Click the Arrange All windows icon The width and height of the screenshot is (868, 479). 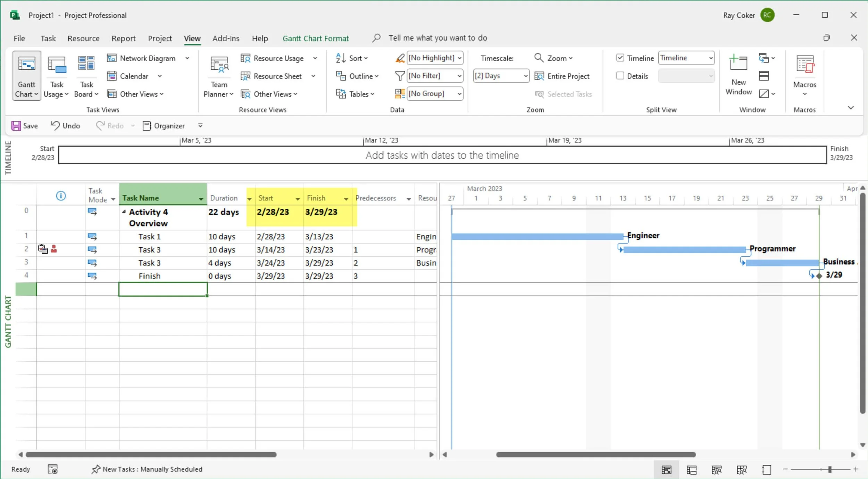[764, 76]
